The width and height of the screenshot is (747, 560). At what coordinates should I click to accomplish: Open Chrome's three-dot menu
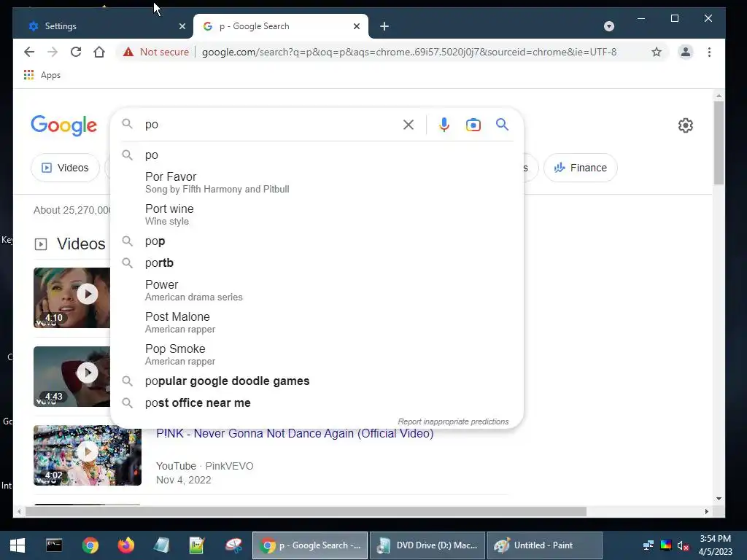click(x=709, y=52)
